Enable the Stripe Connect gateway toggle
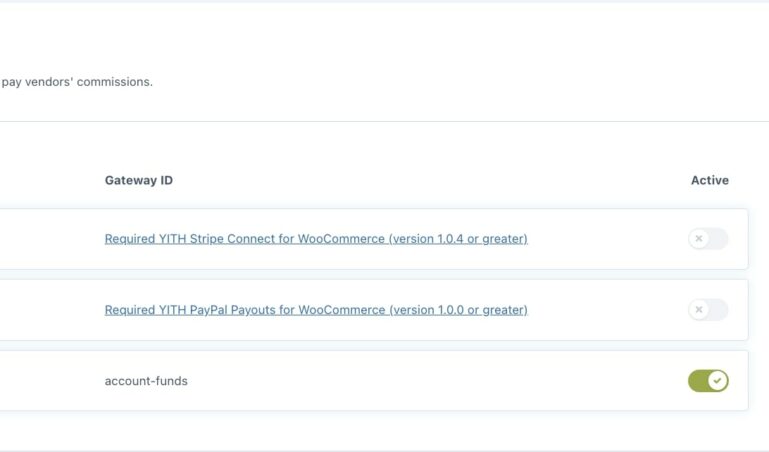769x452 pixels. (x=708, y=239)
